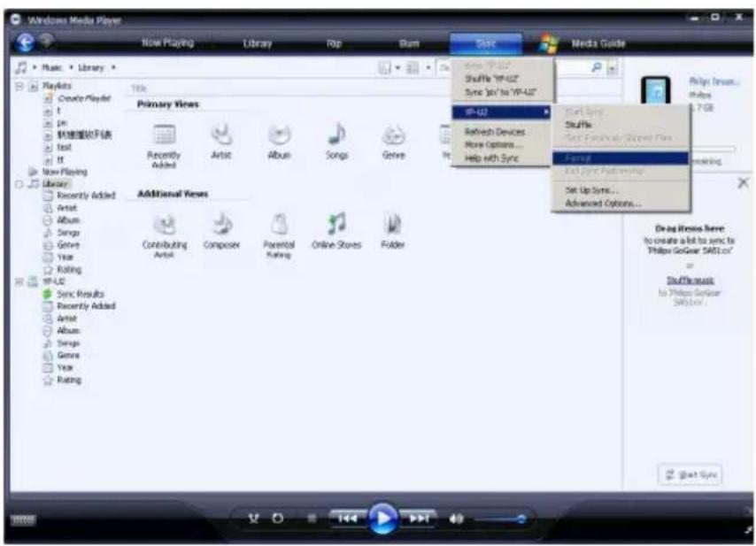Collapse the YP-U2 device tree node
756x546 pixels.
click(19, 281)
